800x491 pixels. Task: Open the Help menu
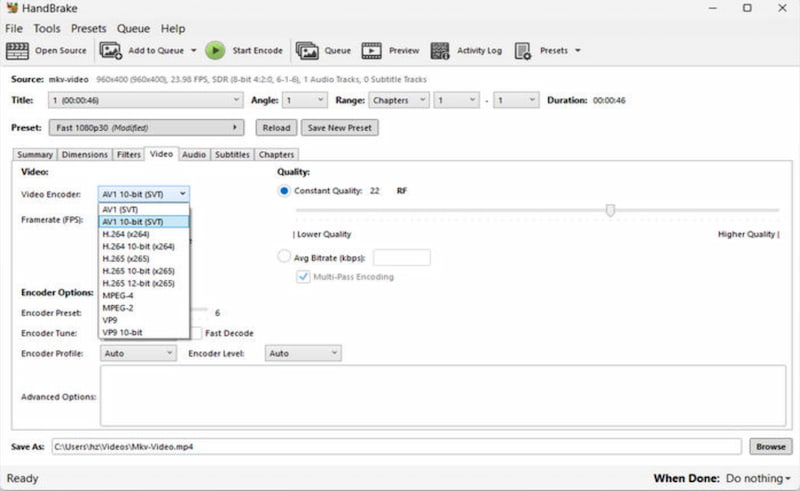(173, 29)
